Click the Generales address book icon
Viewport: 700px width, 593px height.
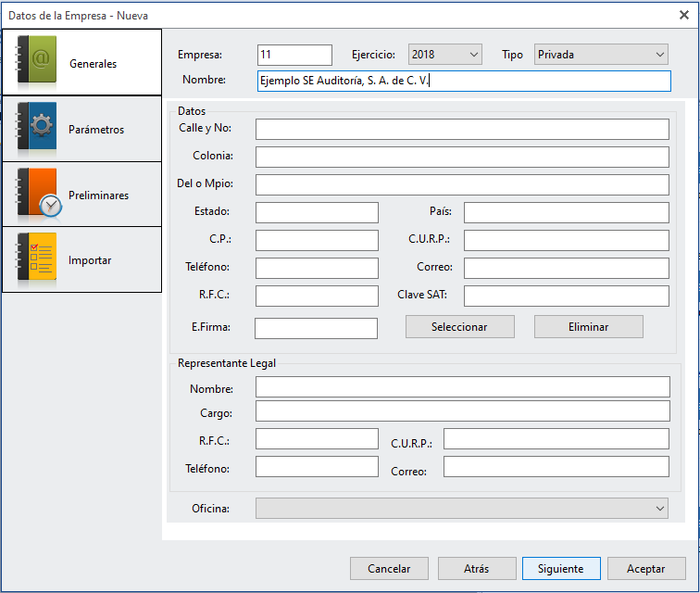coord(38,63)
